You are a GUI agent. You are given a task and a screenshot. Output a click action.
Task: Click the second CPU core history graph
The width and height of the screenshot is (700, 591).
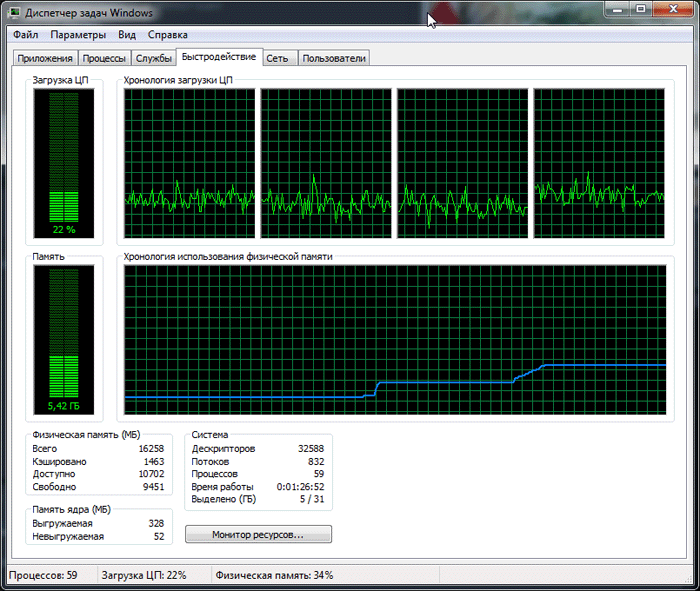pyautogui.click(x=326, y=163)
